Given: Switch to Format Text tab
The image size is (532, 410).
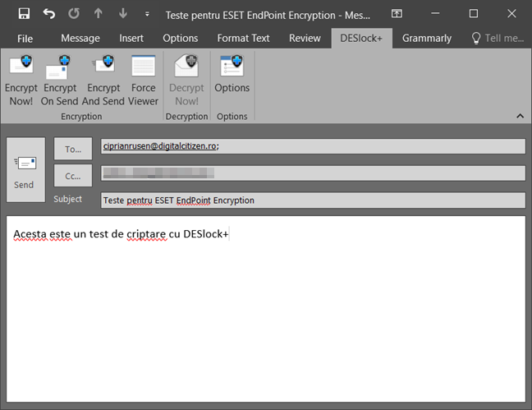Looking at the screenshot, I should pos(243,39).
